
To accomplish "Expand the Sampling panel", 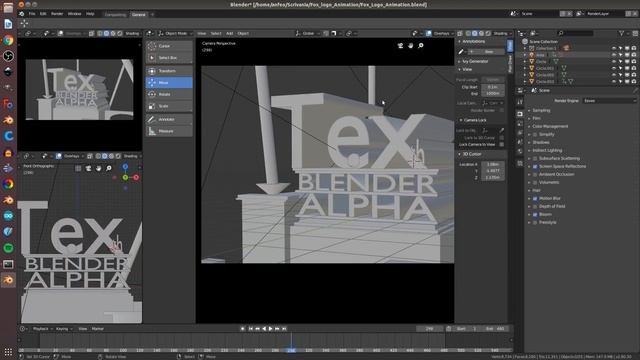I will [x=541, y=110].
